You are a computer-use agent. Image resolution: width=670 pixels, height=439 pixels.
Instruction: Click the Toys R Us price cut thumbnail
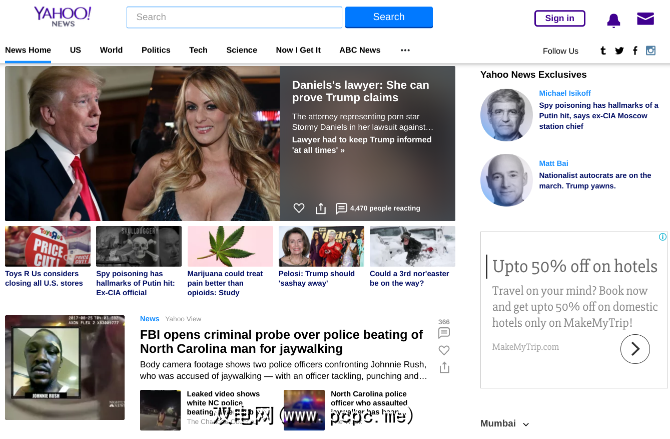point(48,246)
